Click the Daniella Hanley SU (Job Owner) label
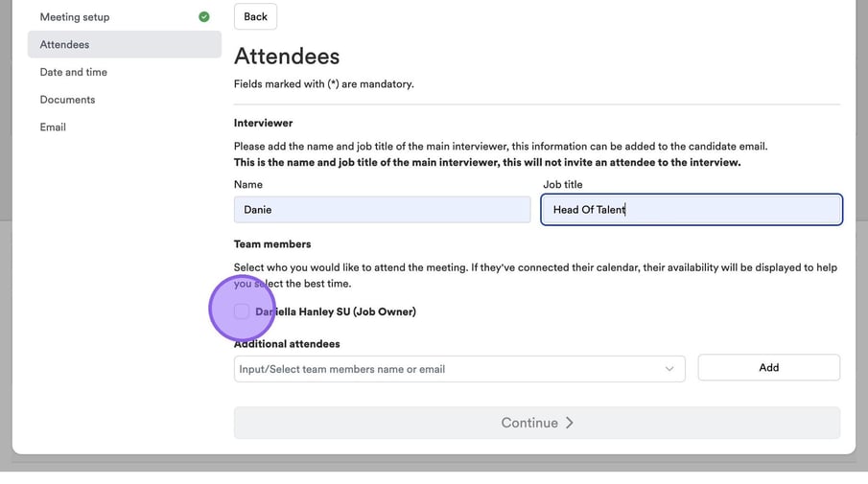The height and width of the screenshot is (484, 868). click(336, 311)
